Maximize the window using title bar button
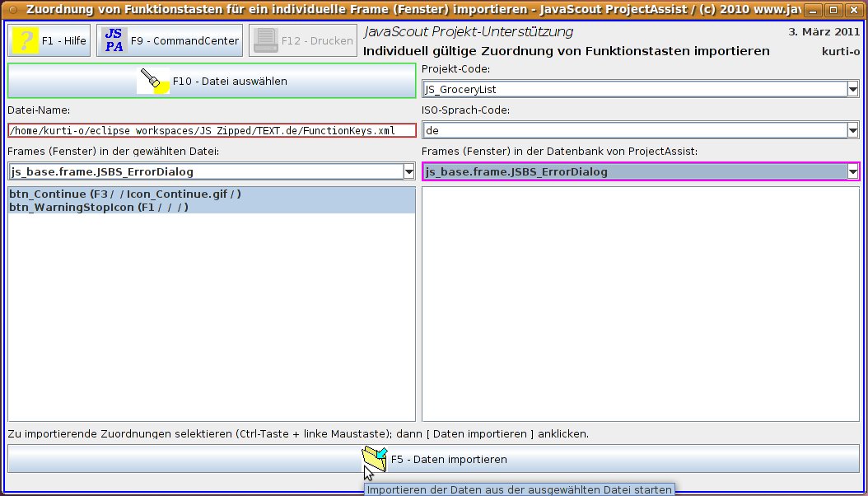This screenshot has height=496, width=868. click(833, 10)
